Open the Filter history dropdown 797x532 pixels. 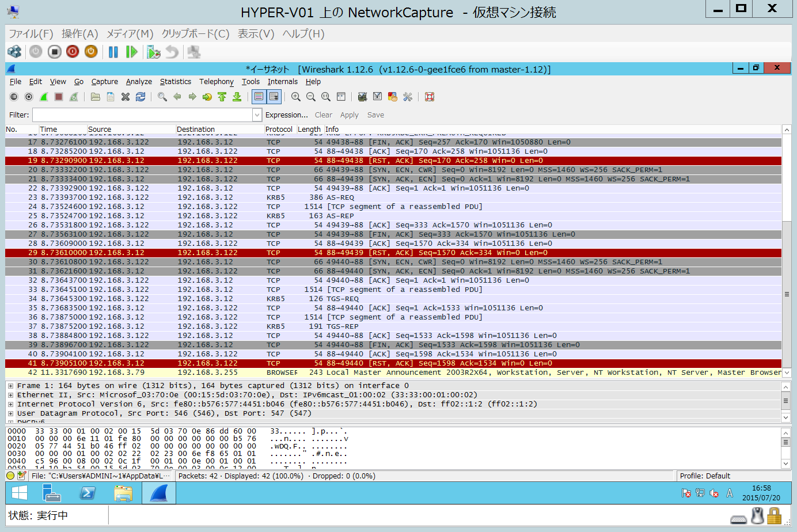coord(257,115)
